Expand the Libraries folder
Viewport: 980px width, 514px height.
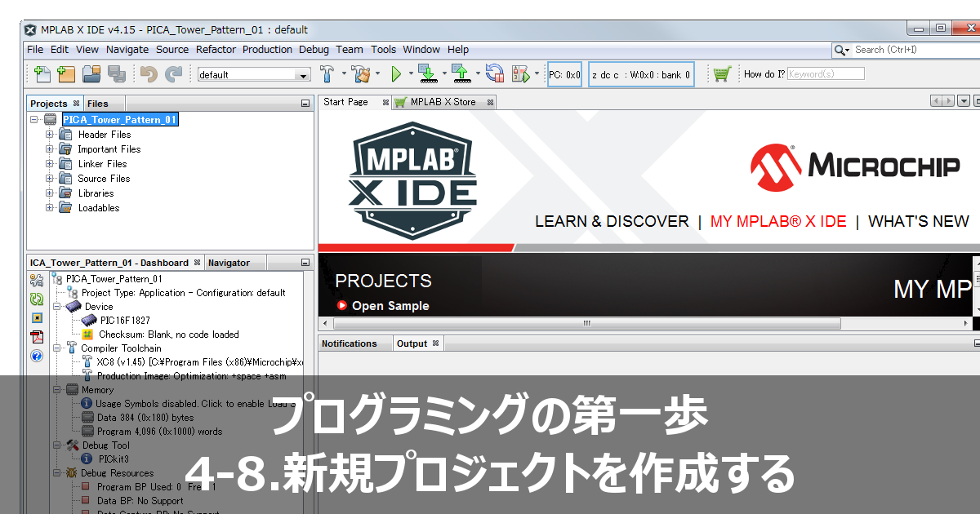(49, 193)
